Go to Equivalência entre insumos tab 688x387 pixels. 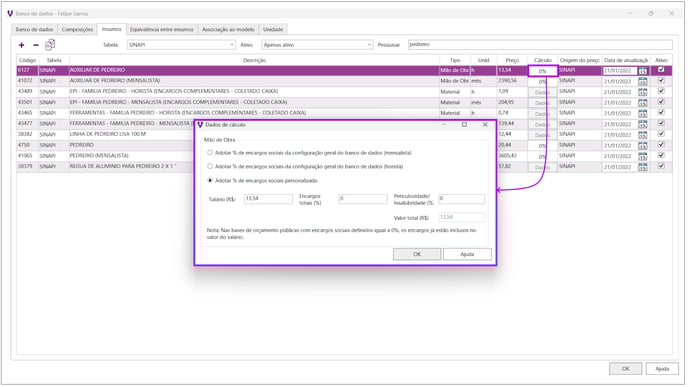click(161, 29)
